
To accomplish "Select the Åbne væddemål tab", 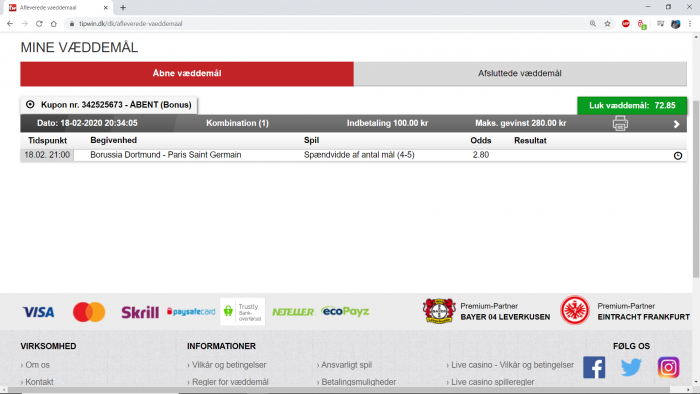I will 187,74.
